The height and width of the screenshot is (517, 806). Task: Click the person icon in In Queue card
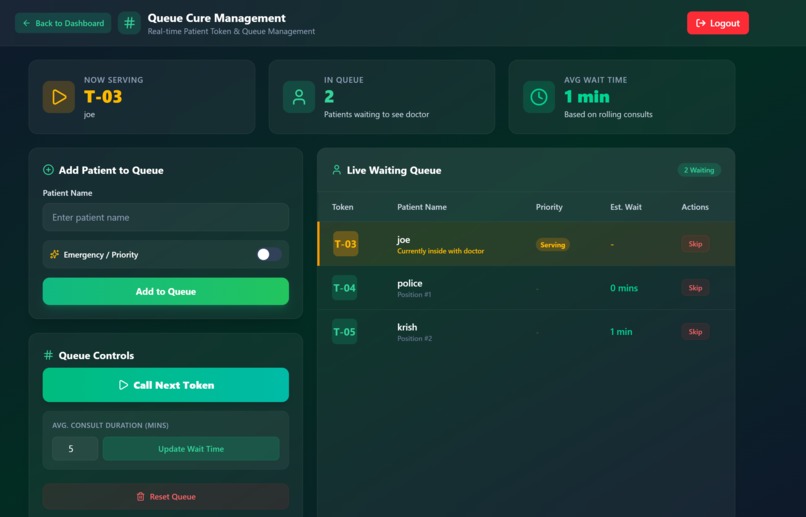[x=299, y=97]
